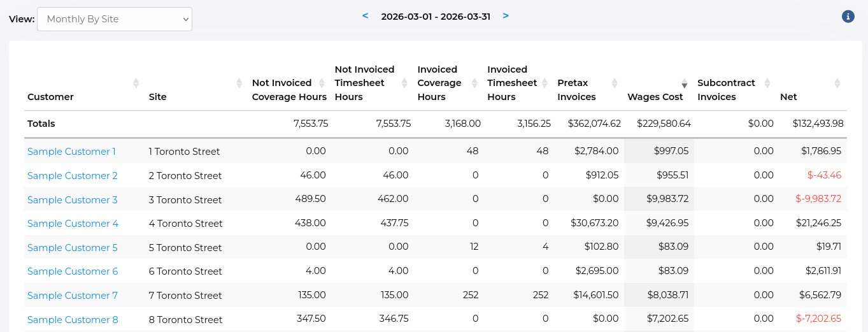Sort by Invoiced Timesheet Hours icon
This screenshot has height=332, width=868.
(544, 83)
